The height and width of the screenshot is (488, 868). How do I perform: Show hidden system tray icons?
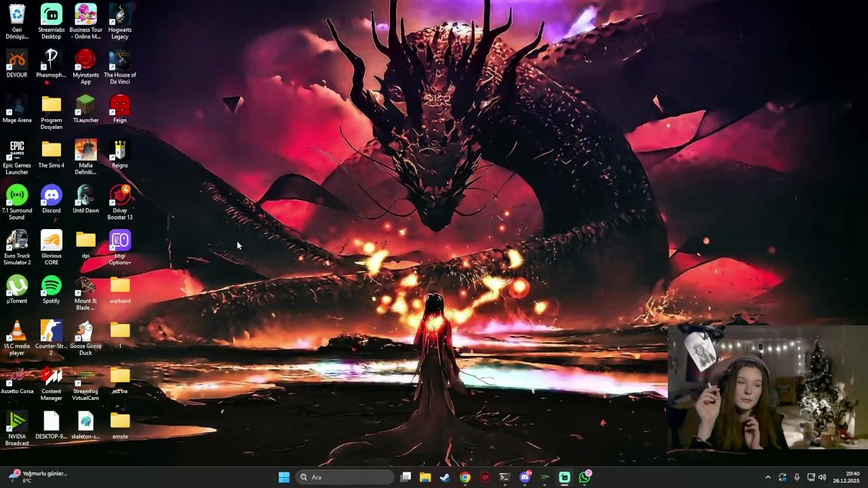tap(768, 477)
